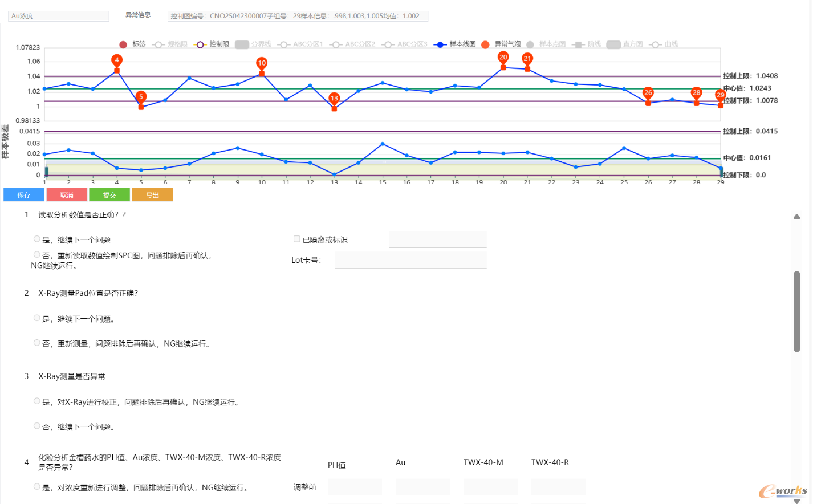Click the red 取消 cancel button
Viewport: 813px width, 504px height.
tap(67, 195)
